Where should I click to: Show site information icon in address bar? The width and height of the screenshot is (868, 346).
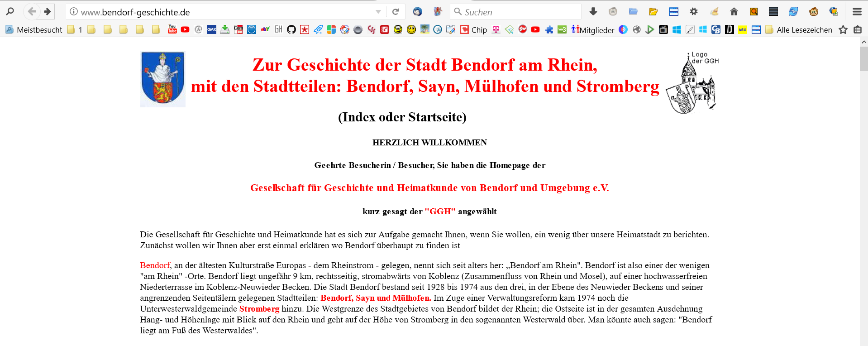[x=74, y=12]
